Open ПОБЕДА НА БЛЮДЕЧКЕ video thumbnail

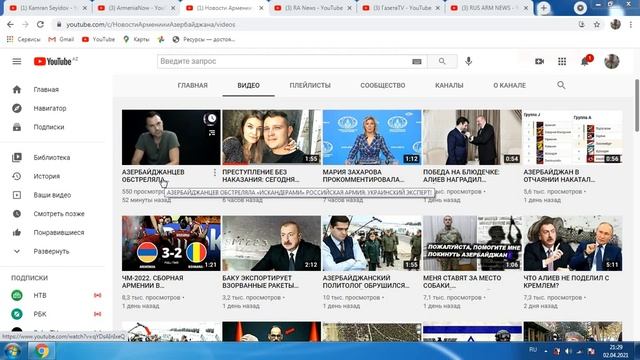click(472, 137)
